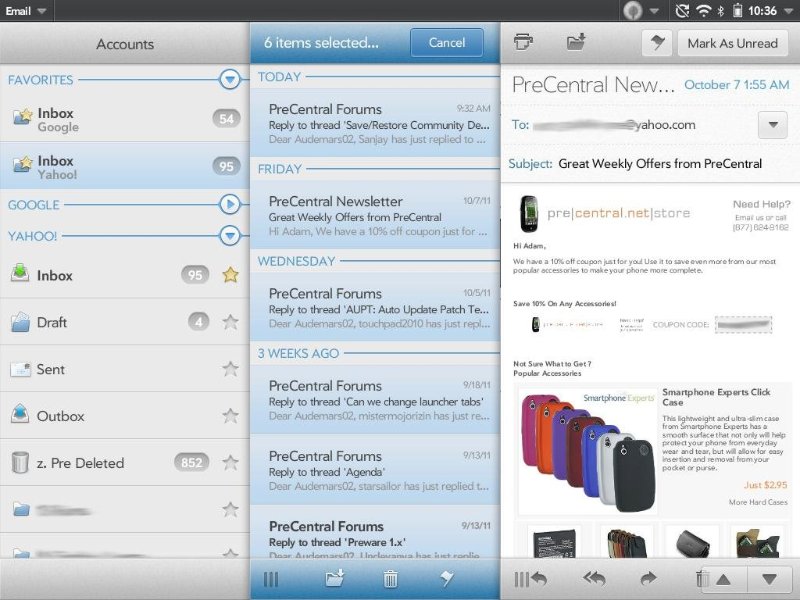Open the Bluetooth status icon

[721, 11]
